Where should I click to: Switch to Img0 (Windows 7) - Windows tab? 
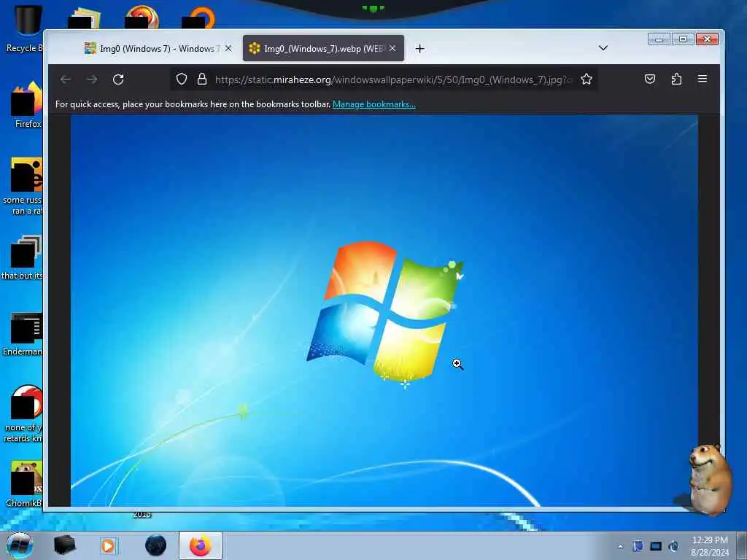[x=158, y=49]
